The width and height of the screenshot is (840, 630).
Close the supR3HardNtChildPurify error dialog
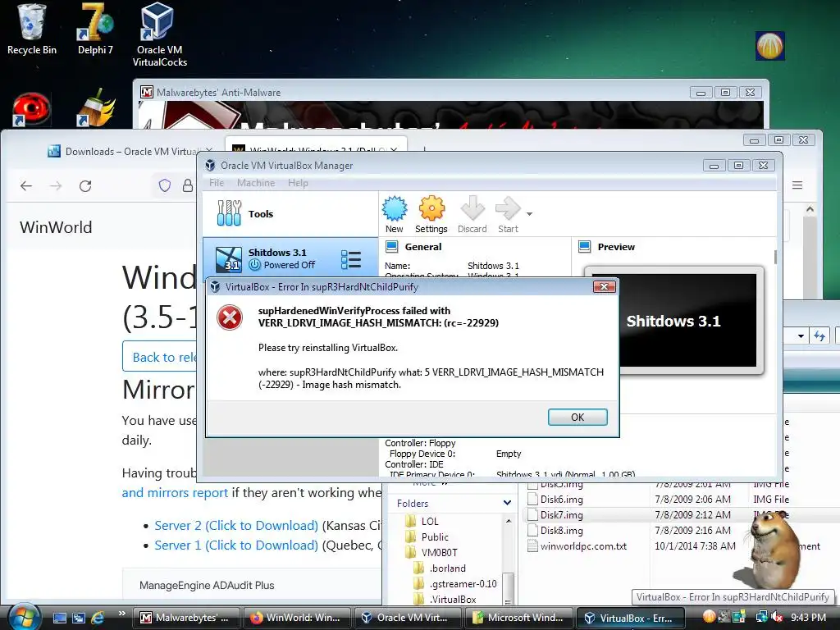point(604,286)
